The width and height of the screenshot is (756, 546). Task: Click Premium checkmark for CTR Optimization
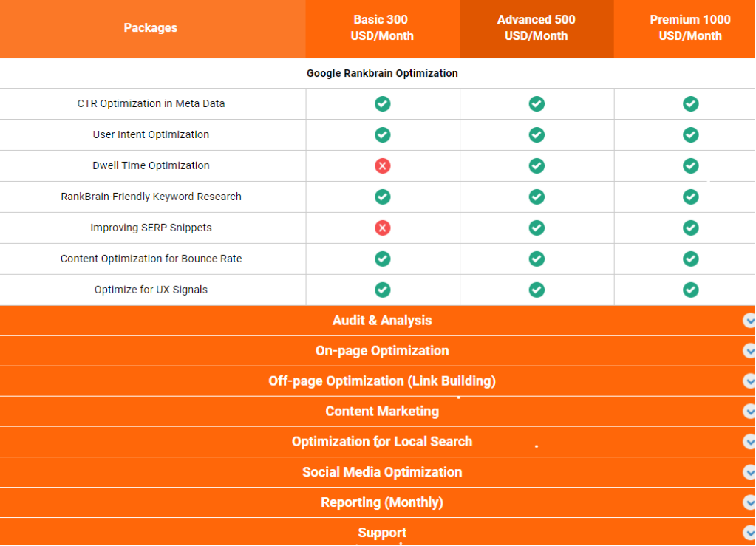(690, 104)
